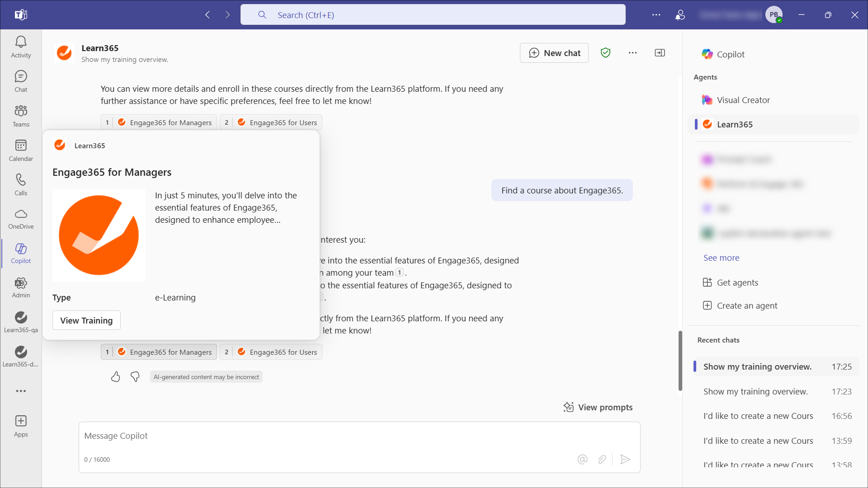Screen dimensions: 868x488
Task: Select Visual Creator agent
Action: [x=743, y=100]
